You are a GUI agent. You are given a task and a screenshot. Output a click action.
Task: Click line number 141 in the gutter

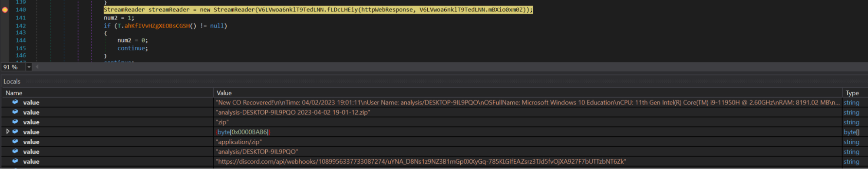[21, 18]
